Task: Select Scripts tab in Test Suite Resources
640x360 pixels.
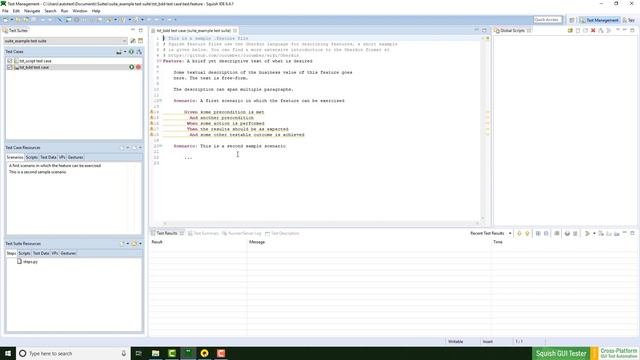Action: pyautogui.click(x=24, y=253)
